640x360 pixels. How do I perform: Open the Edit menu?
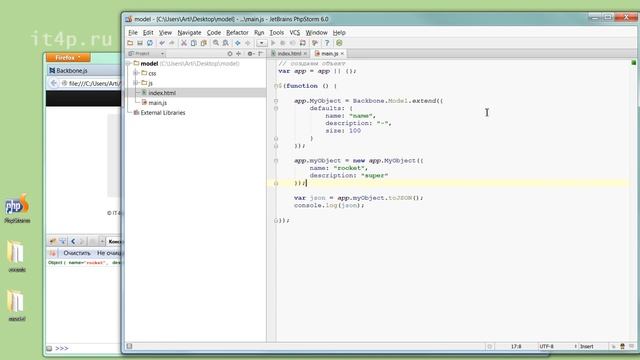coord(148,32)
